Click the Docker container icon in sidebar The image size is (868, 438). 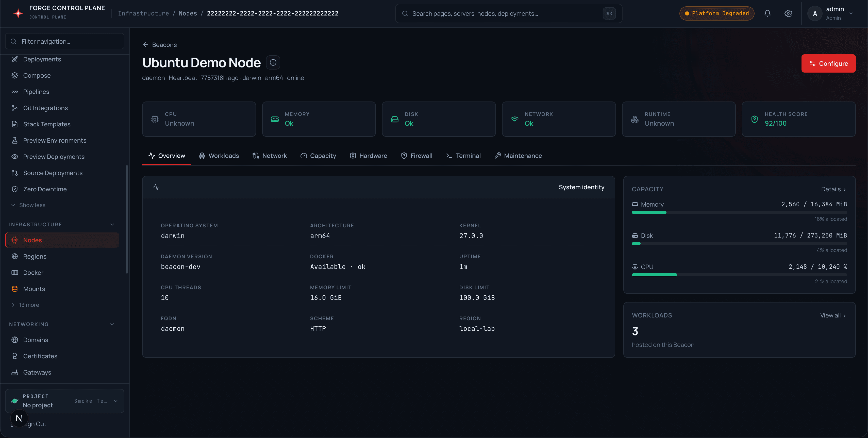(14, 273)
